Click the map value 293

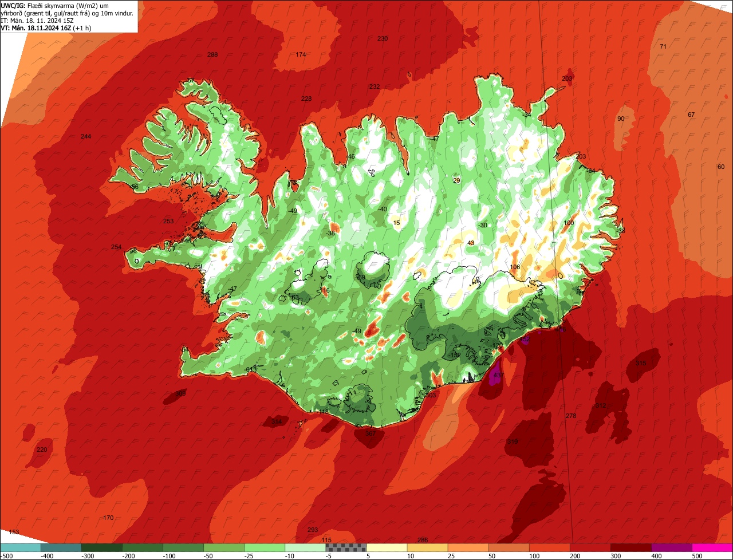(x=313, y=530)
